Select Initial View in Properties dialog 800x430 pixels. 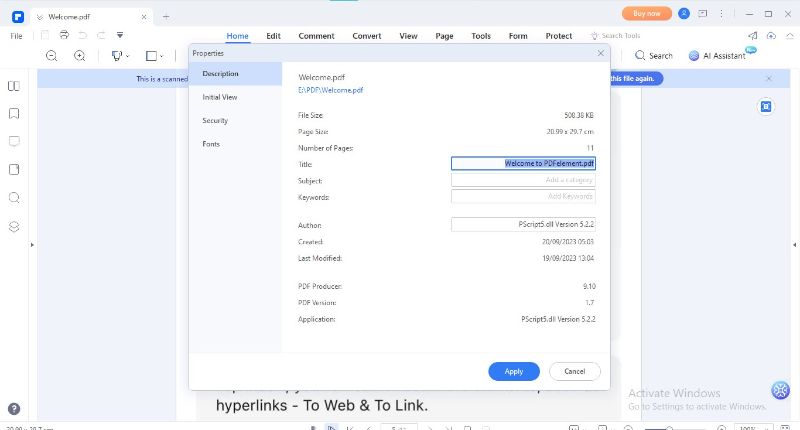click(x=235, y=97)
